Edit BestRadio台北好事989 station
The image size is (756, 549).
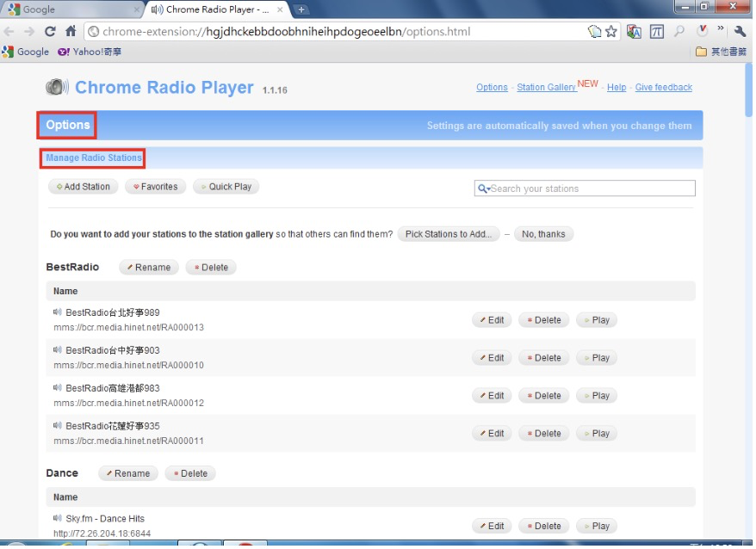click(x=492, y=320)
